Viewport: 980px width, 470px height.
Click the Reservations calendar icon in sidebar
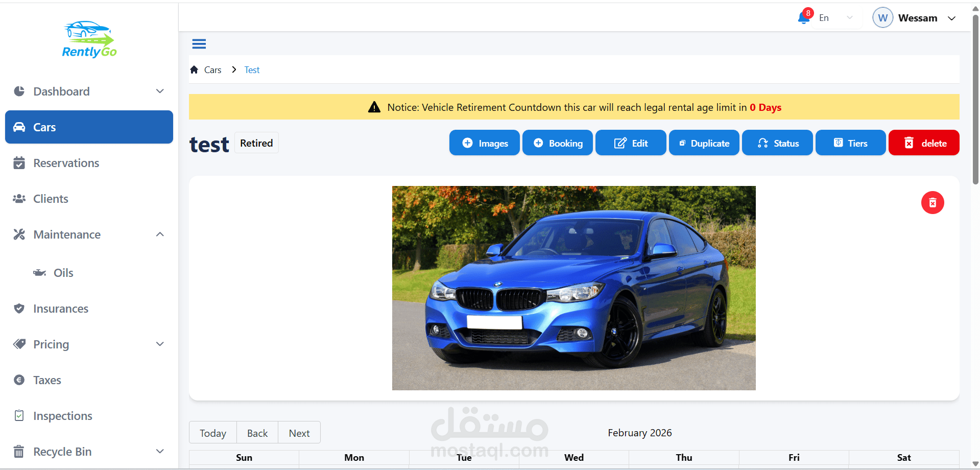click(x=19, y=163)
